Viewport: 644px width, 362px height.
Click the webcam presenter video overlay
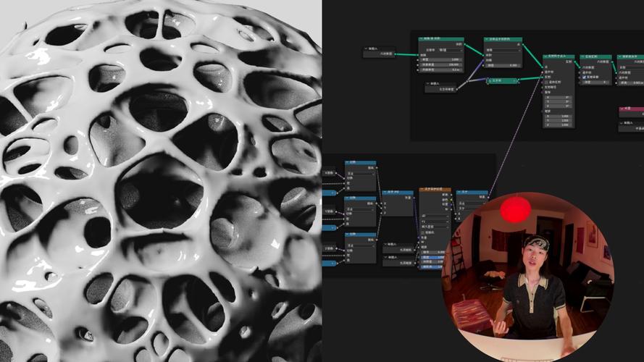[528, 277]
